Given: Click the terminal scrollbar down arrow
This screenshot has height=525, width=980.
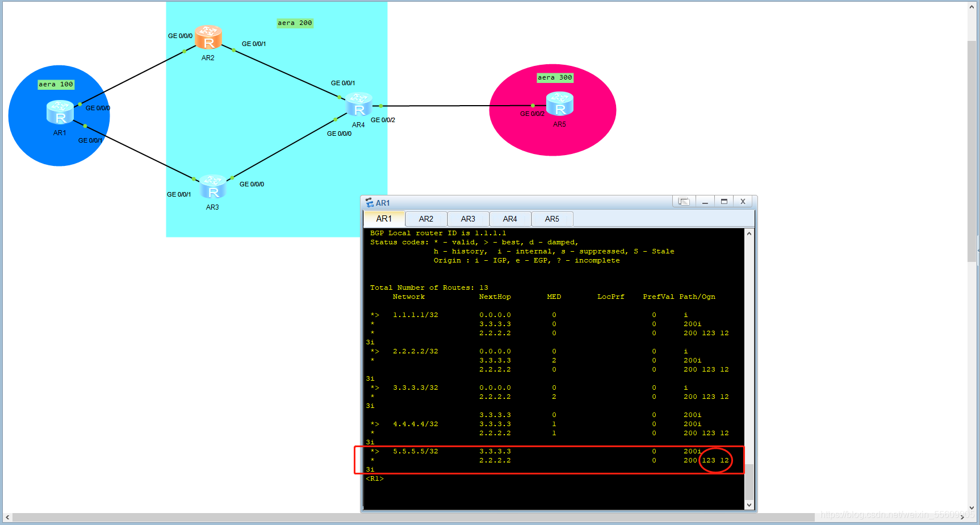Looking at the screenshot, I should [x=749, y=505].
